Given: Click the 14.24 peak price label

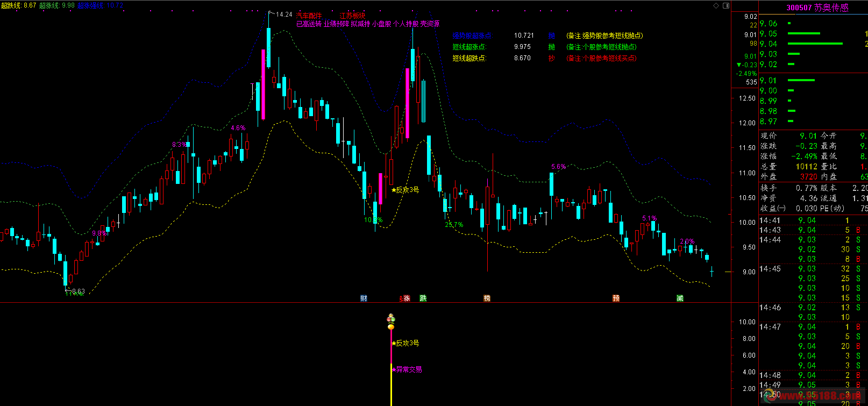Looking at the screenshot, I should tap(284, 15).
